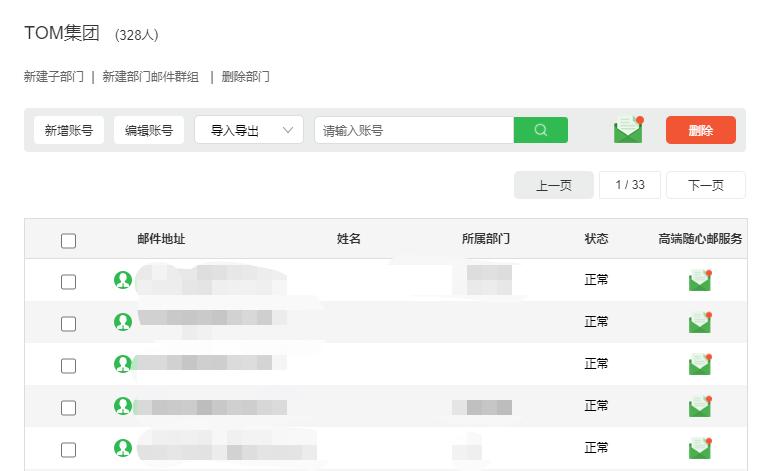Click the fourth row's envelope service icon
This screenshot has width=781, height=471.
coord(700,406)
